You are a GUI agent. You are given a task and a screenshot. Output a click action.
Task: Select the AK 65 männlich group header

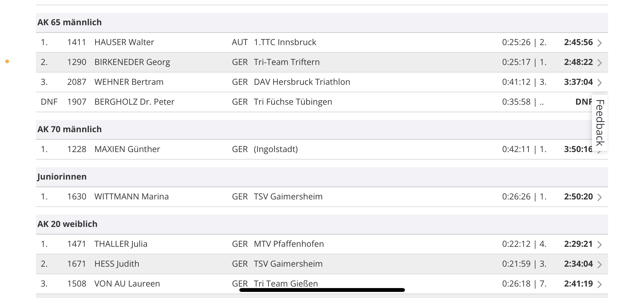click(x=322, y=22)
